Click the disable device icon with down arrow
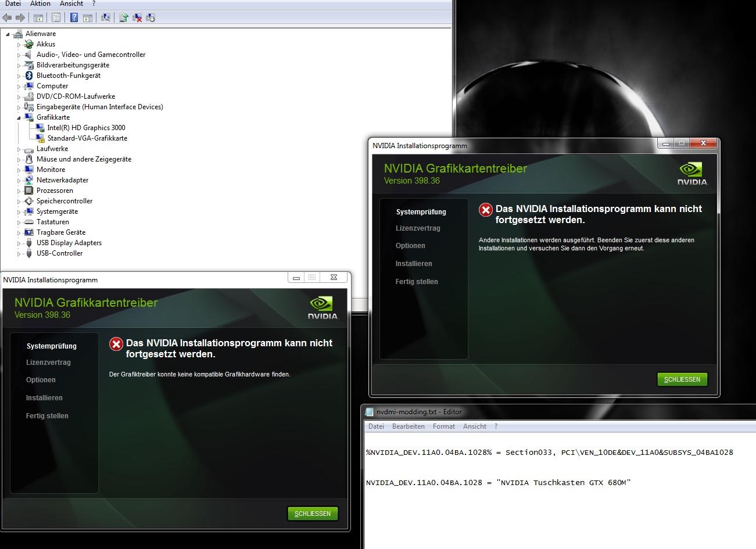Image resolution: width=756 pixels, height=549 pixels. click(151, 17)
